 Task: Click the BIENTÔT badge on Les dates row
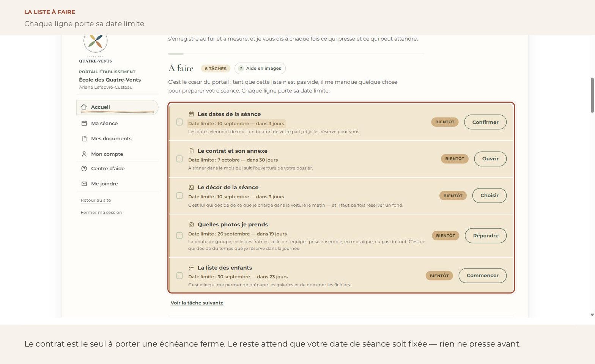(x=445, y=122)
